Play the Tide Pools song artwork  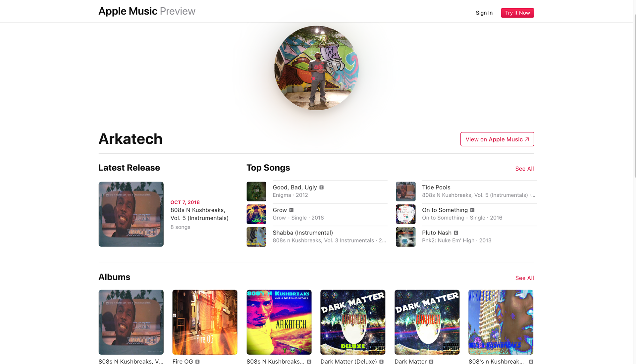click(x=405, y=191)
